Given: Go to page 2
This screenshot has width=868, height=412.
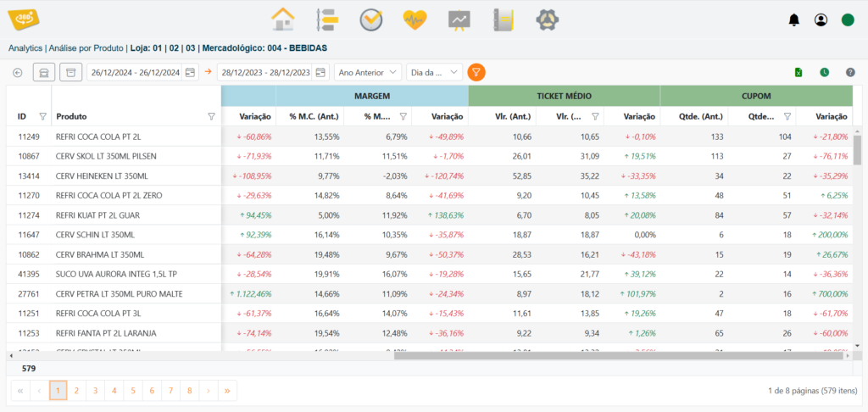Looking at the screenshot, I should tap(76, 391).
